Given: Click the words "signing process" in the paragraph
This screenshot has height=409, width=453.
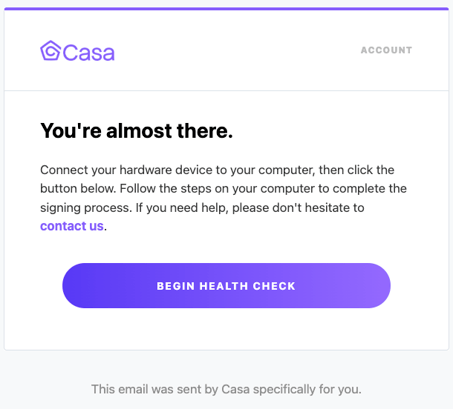Looking at the screenshot, I should click(x=84, y=208).
